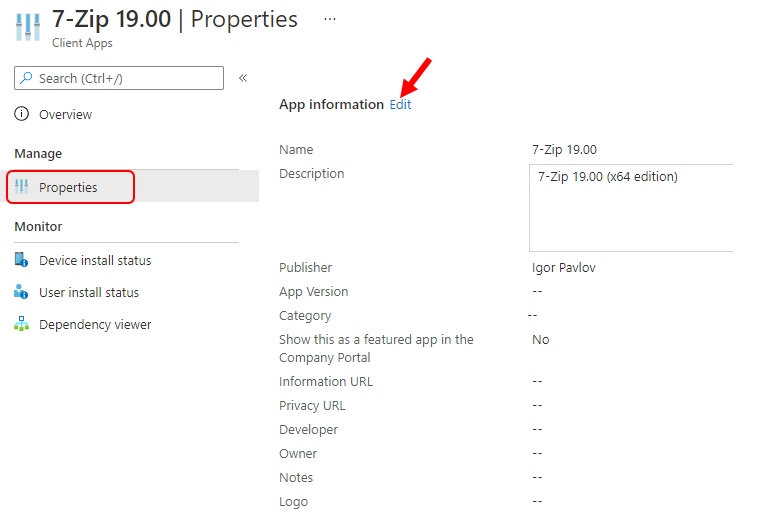Click the Monitor section heading
This screenshot has height=526, width=765.
tap(38, 226)
